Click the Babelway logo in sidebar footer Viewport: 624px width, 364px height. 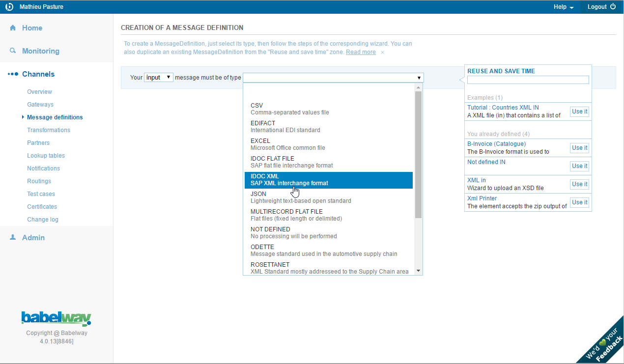(57, 318)
